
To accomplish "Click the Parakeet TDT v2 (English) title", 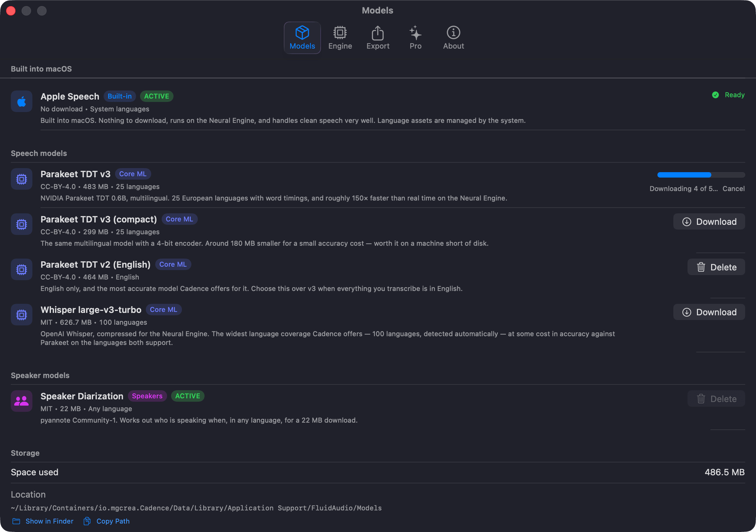I will tap(96, 265).
